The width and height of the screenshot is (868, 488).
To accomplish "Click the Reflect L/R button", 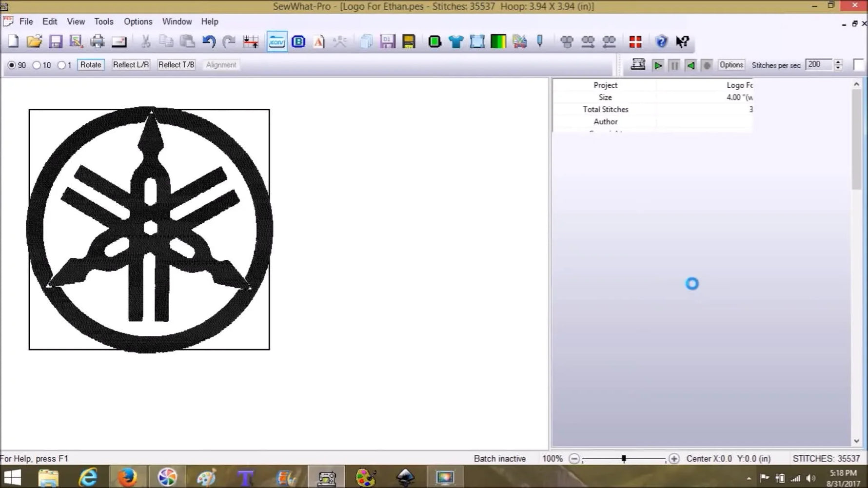I will pos(131,65).
